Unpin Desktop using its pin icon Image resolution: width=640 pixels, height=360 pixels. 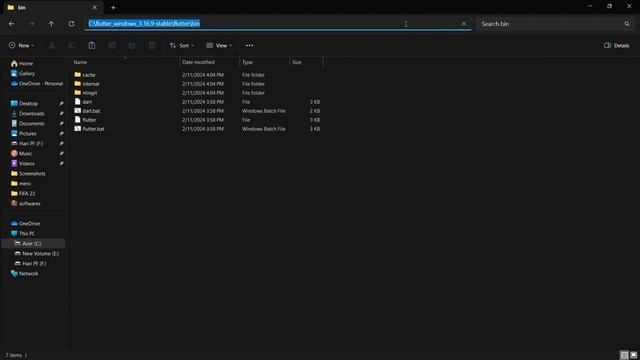(61, 103)
